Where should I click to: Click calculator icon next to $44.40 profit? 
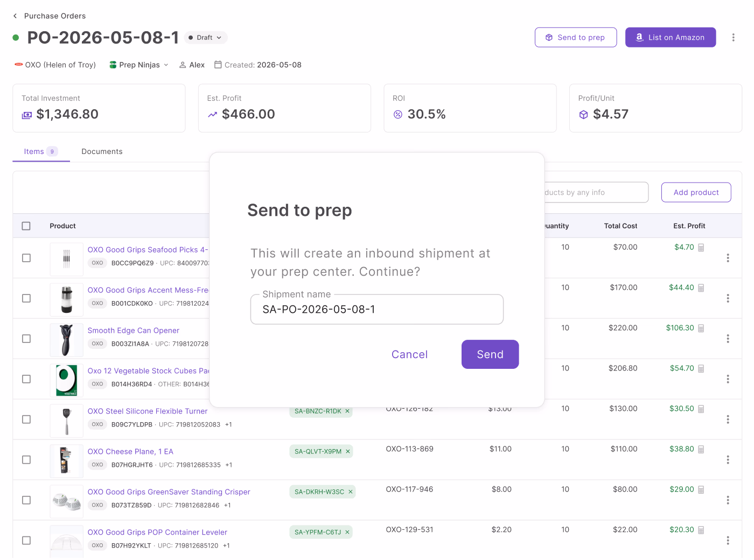click(x=701, y=288)
